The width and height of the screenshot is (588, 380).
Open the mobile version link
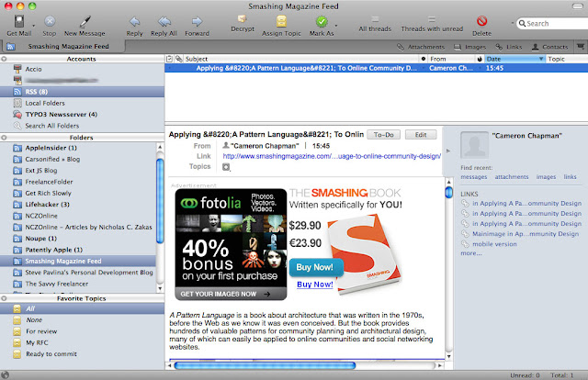pyautogui.click(x=494, y=244)
